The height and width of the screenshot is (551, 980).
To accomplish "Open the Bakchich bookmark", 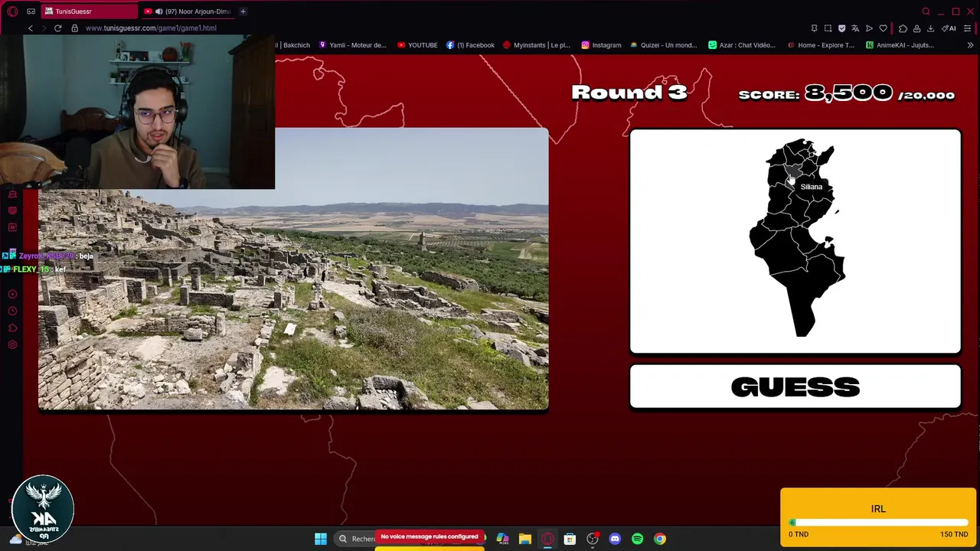I will click(x=293, y=45).
